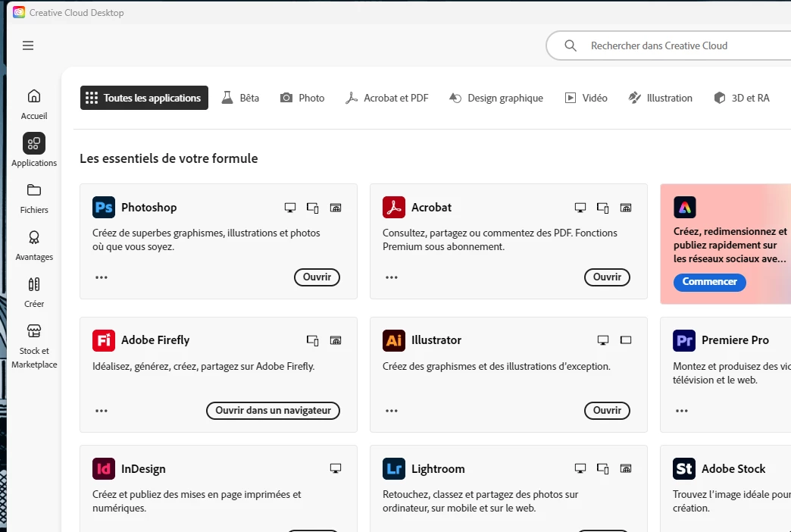The height and width of the screenshot is (532, 791).
Task: Click Illustrator desktop platform icon
Action: [603, 340]
